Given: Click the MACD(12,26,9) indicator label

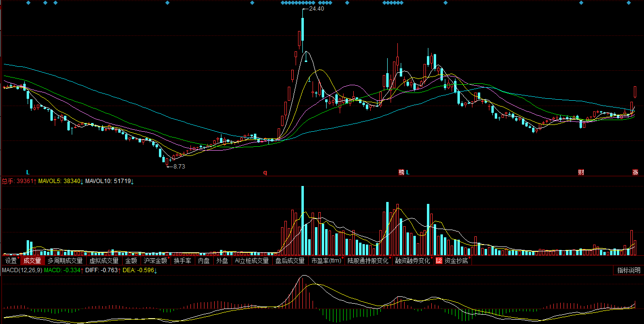Looking at the screenshot, I should pos(22,270).
